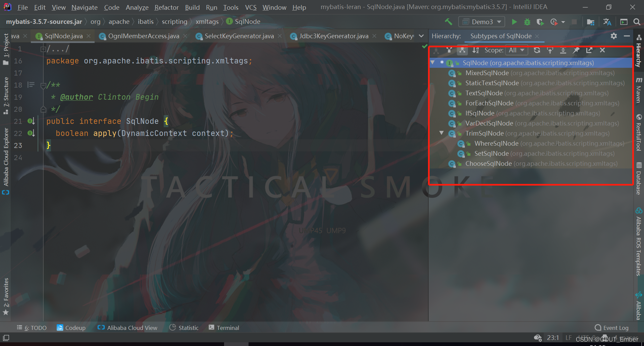Switch to OgnlMemberAccess.java tab
The image size is (644, 346).
144,36
